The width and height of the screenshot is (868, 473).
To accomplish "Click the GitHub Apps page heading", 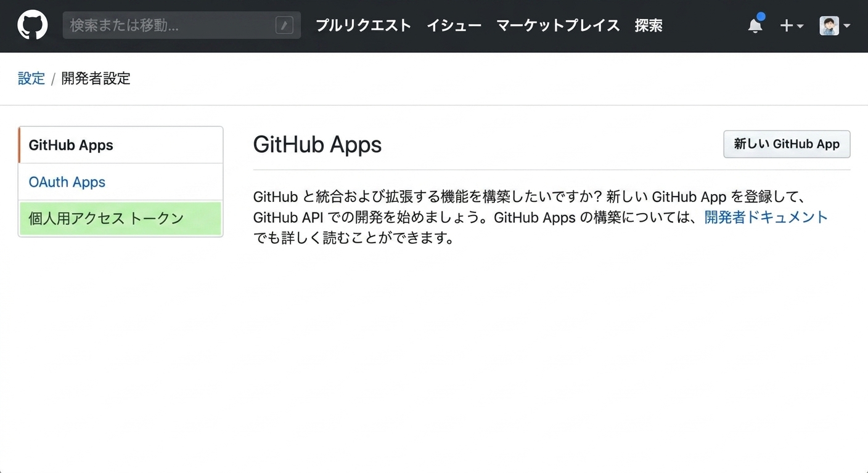I will [x=317, y=145].
